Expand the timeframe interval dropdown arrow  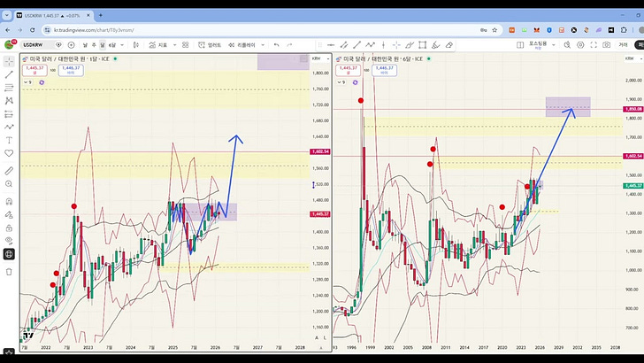122,45
